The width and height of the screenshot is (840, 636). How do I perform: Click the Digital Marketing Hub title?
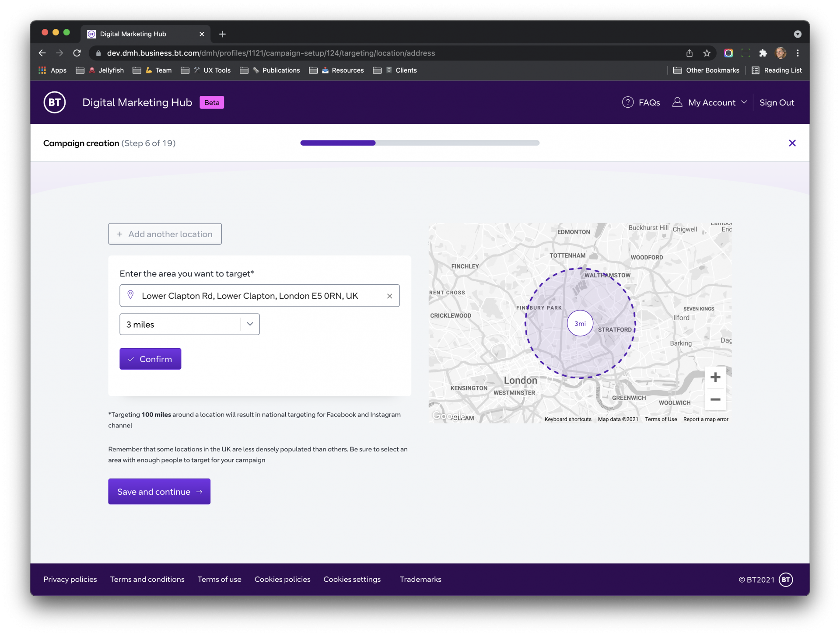(x=137, y=102)
